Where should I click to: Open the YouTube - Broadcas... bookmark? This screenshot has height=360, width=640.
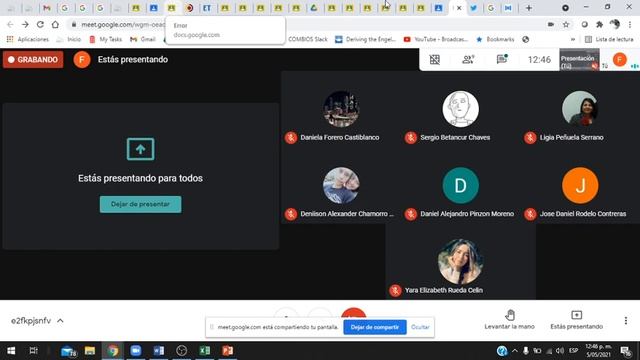(x=436, y=39)
